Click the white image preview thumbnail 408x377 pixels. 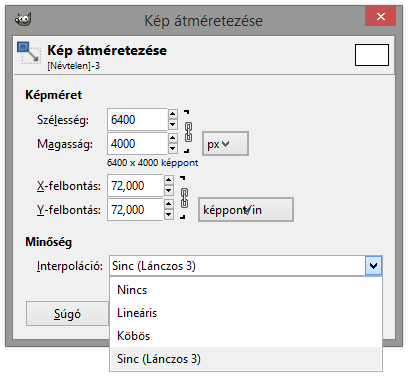click(x=372, y=55)
